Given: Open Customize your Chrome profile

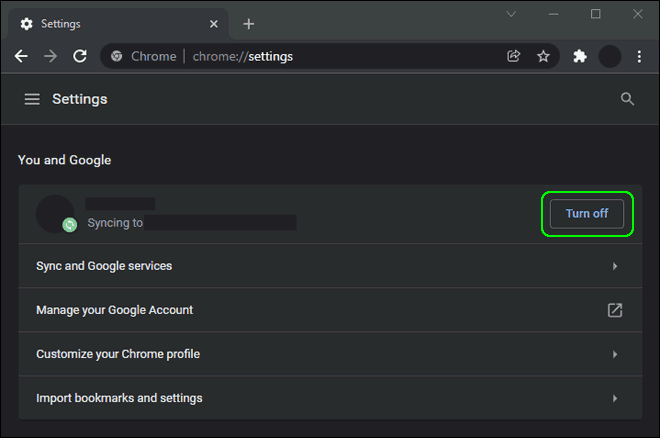Looking at the screenshot, I should [x=330, y=354].
